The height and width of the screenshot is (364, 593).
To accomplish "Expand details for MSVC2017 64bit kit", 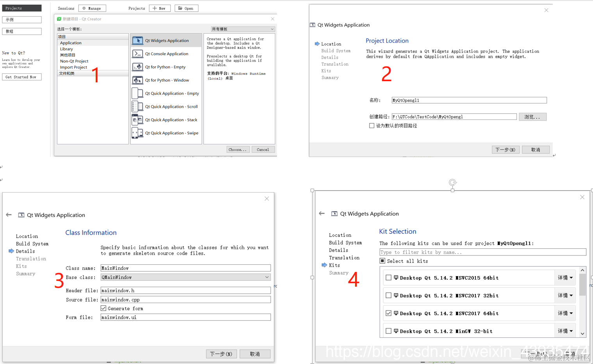I will coord(565,313).
